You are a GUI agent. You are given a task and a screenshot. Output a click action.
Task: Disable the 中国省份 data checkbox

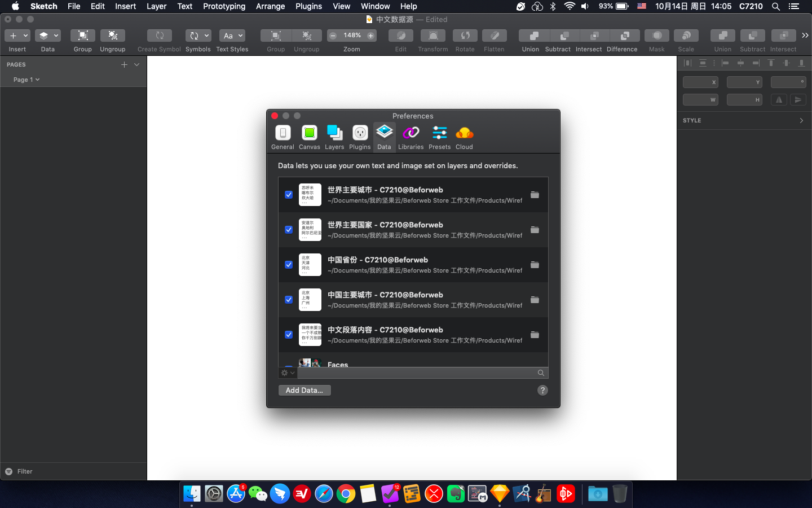(289, 265)
